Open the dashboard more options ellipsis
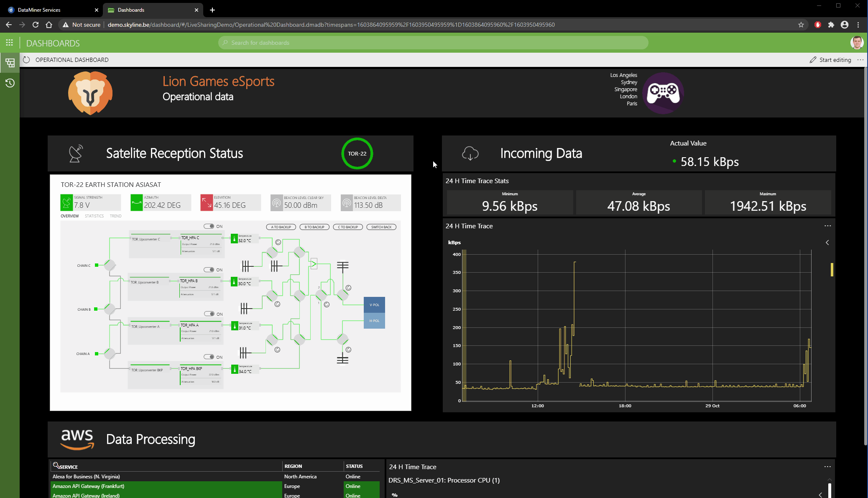 (x=860, y=60)
